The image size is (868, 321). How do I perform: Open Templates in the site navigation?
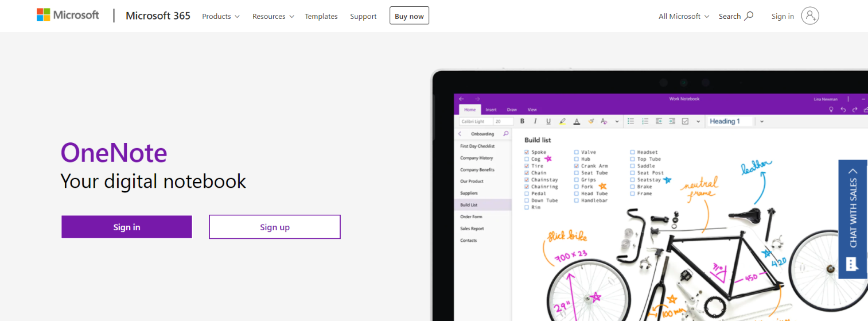321,16
